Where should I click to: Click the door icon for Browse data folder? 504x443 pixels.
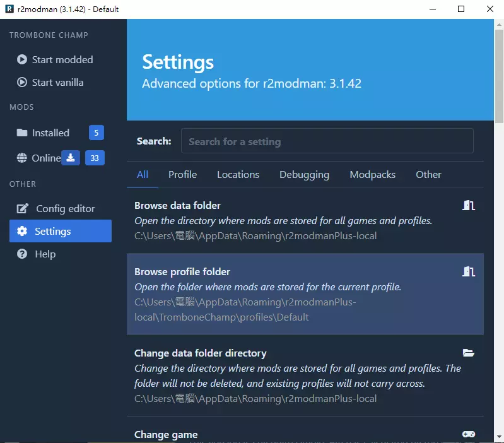pos(468,205)
